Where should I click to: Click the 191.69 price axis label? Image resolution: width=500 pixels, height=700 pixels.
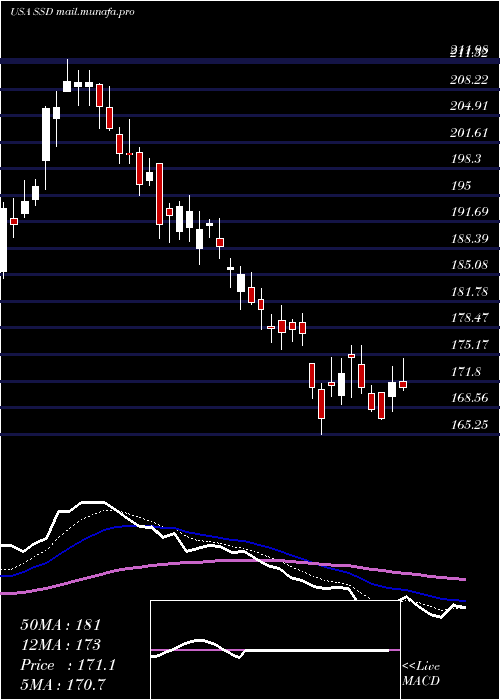click(469, 212)
